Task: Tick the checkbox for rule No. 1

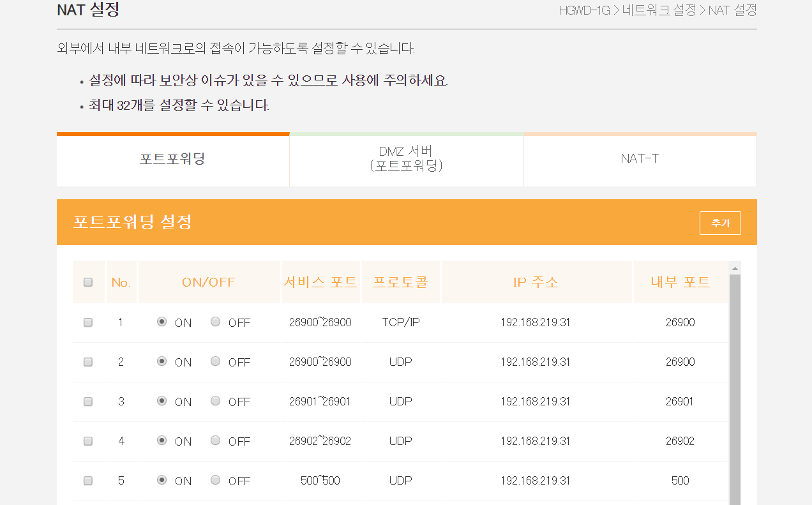Action: 88,322
